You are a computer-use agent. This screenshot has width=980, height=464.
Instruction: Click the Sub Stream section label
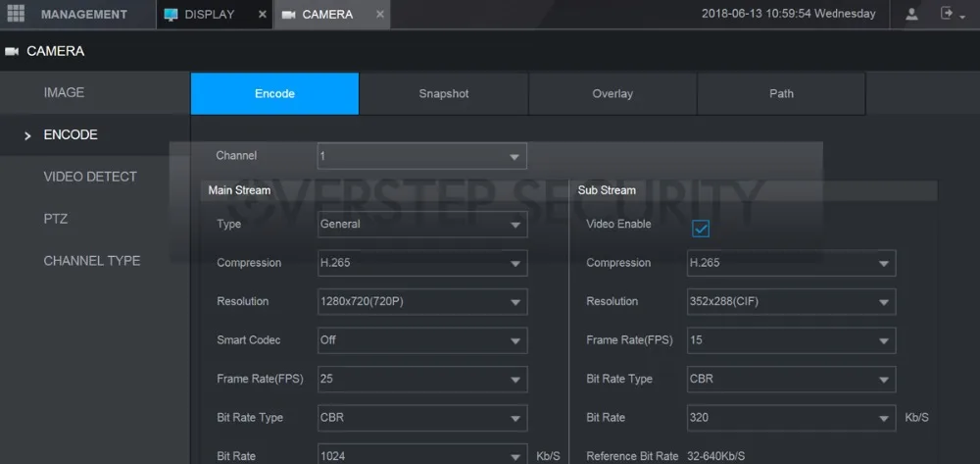607,190
